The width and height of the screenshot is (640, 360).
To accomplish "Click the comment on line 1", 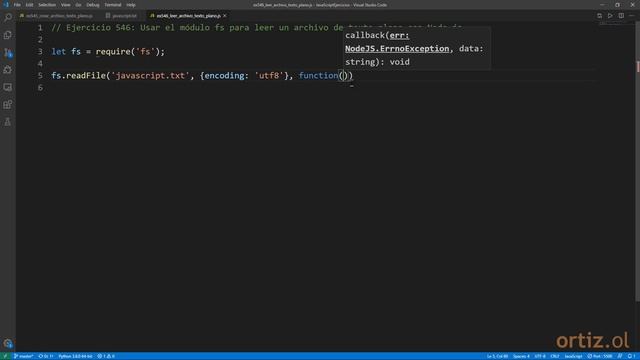I will [256, 28].
